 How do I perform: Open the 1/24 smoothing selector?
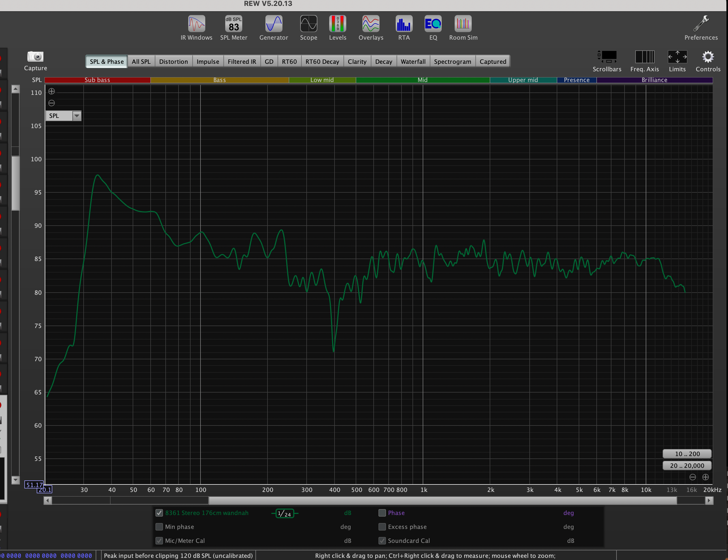coord(284,513)
